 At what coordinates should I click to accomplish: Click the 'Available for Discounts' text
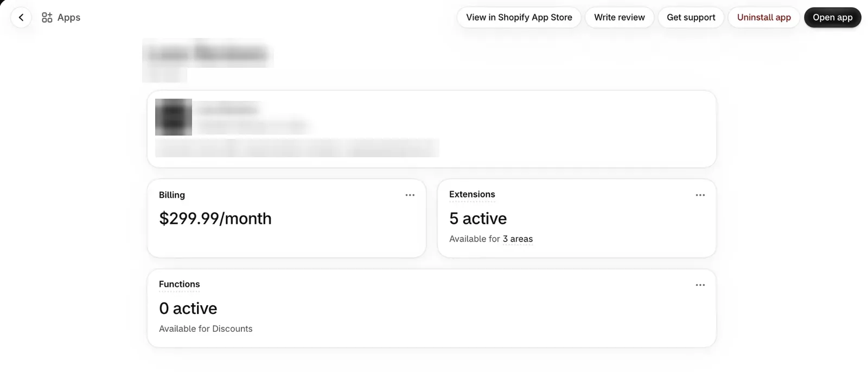pos(206,329)
